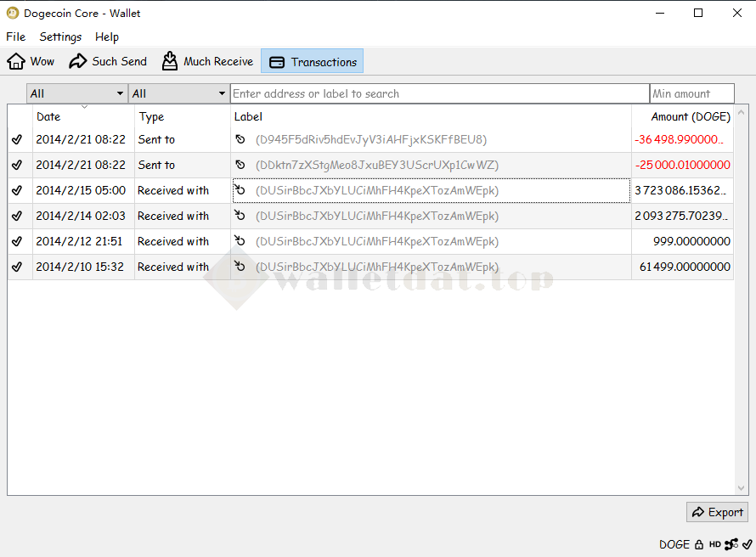
Task: Click the sent icon beside DDktn7zX address
Action: [x=240, y=165]
